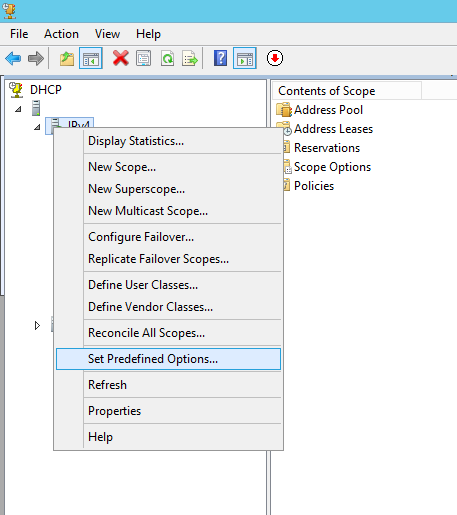The height and width of the screenshot is (515, 457).
Task: Select New Scope... in context menu
Action: (x=169, y=167)
